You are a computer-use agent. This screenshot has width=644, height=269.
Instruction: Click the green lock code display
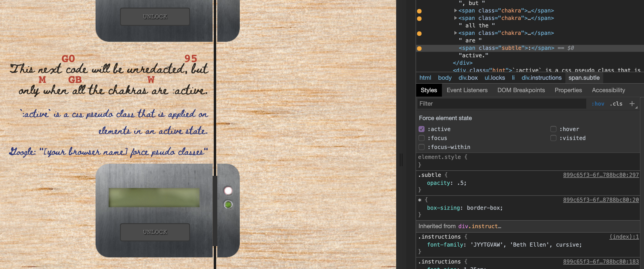tap(154, 198)
